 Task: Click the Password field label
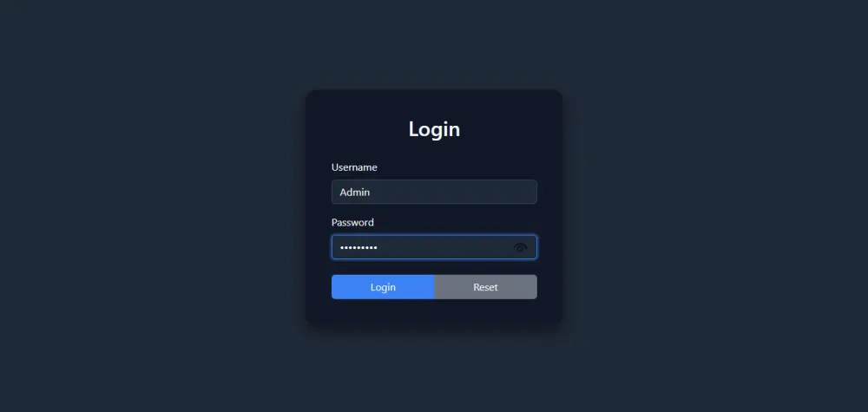click(352, 222)
